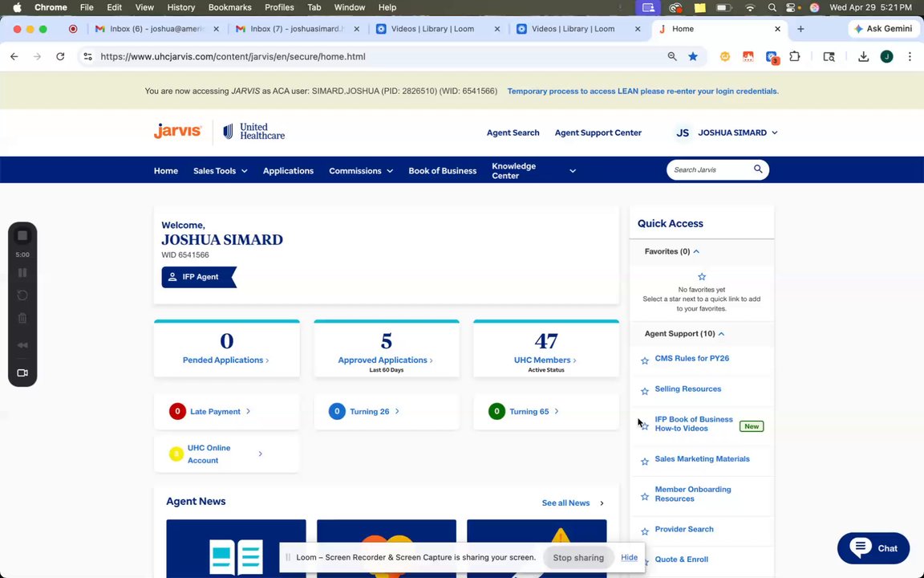Open Late Payment list

point(226,411)
